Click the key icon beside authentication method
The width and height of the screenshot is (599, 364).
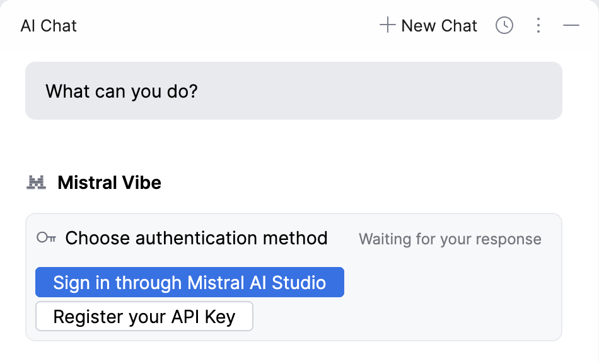(x=46, y=237)
